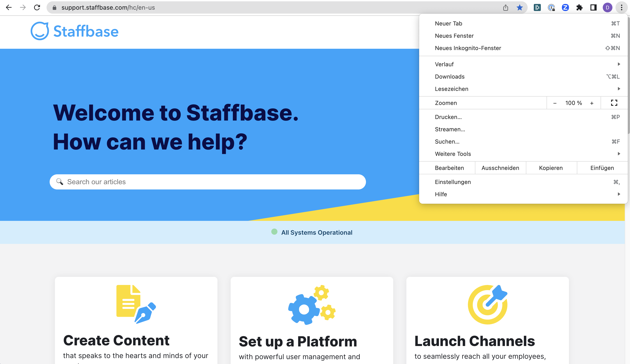Select Neues Fenster menu item
630x364 pixels.
[x=523, y=36]
